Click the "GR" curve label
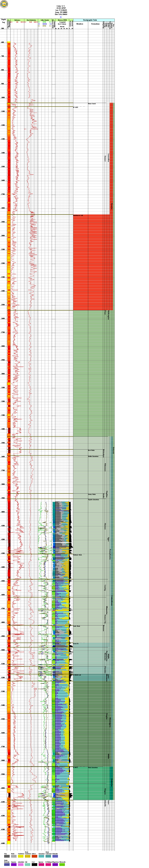Screen dimensions: 149x868 17,22
